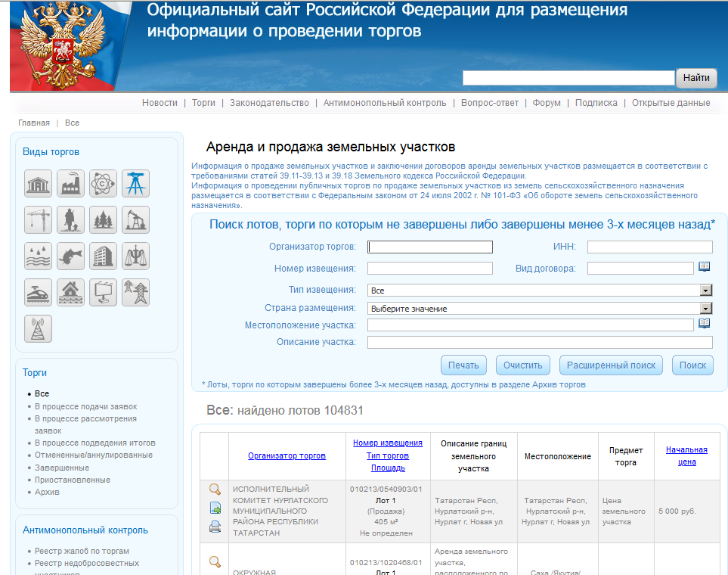Click the factory icon in Виды торгов
Viewport: 728px width, 575px height.
pos(71,183)
